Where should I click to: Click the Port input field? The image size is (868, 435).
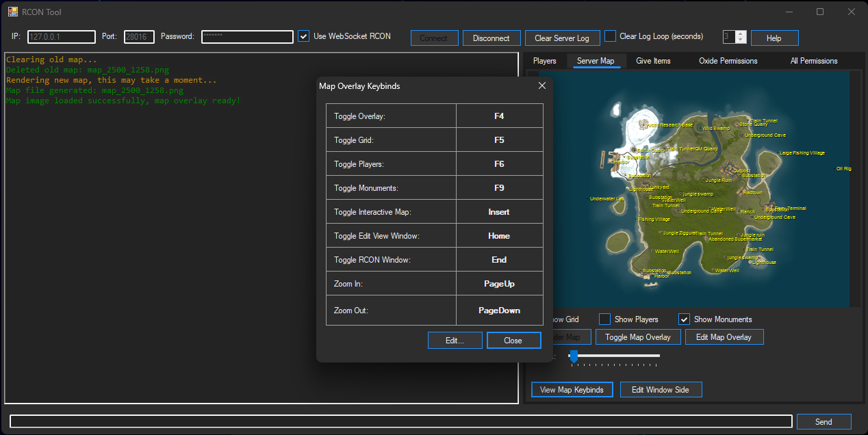(139, 37)
